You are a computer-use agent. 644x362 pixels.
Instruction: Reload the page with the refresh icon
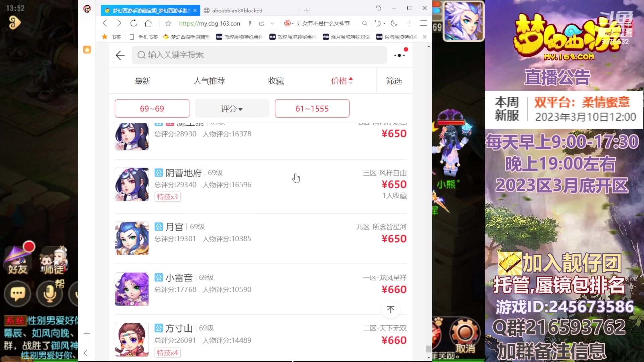tap(134, 23)
